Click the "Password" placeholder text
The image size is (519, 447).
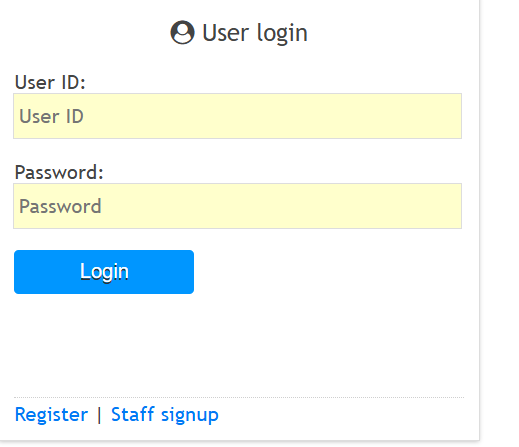click(x=60, y=206)
